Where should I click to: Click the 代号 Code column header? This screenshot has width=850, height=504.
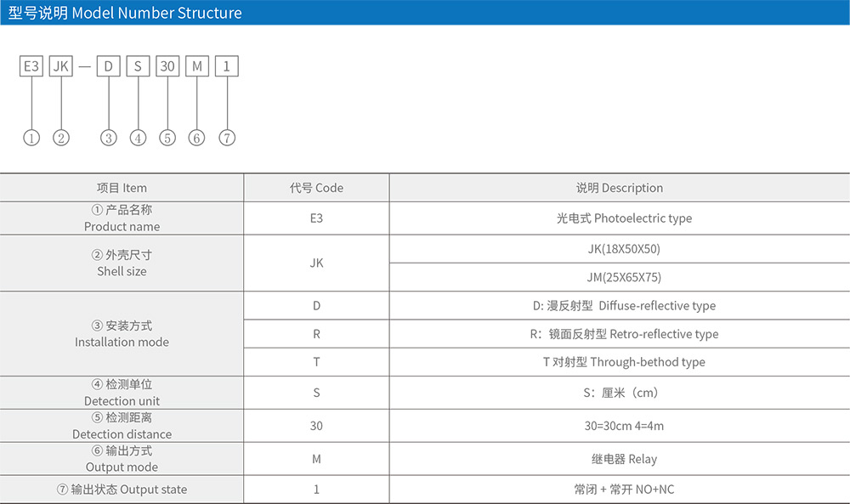316,188
